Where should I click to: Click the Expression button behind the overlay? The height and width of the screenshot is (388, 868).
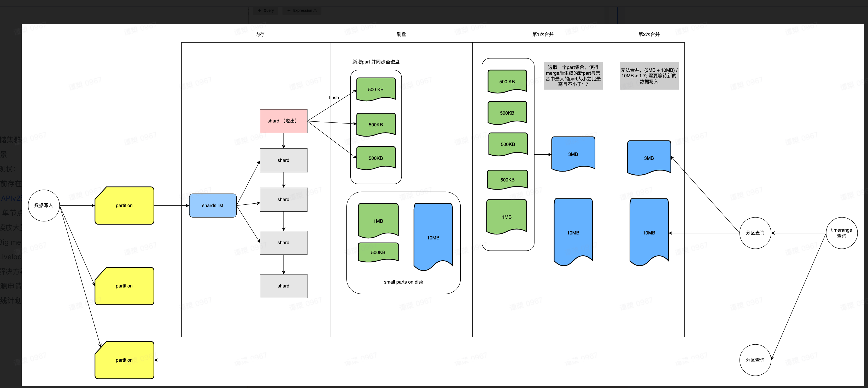coord(302,10)
